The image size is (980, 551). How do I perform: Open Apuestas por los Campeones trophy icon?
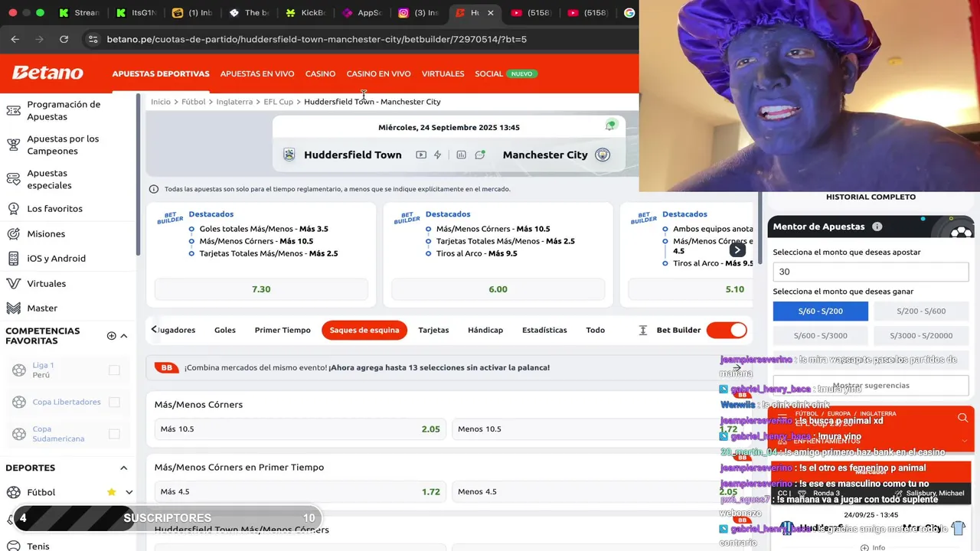click(x=13, y=145)
